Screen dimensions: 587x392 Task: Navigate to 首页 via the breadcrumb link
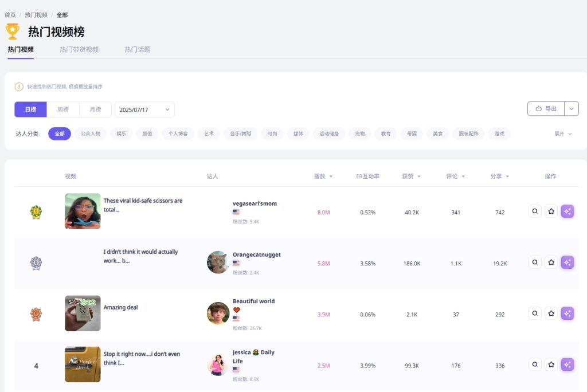10,14
